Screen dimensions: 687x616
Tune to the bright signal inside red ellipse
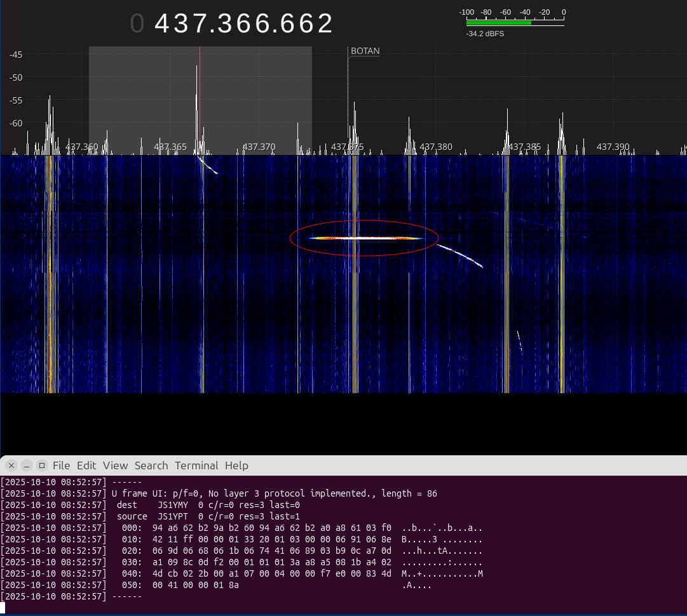point(365,238)
